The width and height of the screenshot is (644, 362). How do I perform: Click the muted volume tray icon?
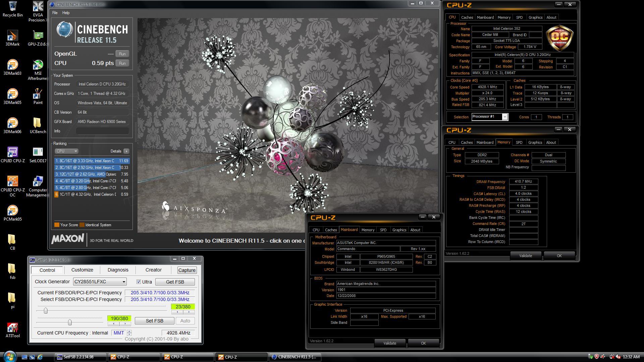pyautogui.click(x=618, y=357)
